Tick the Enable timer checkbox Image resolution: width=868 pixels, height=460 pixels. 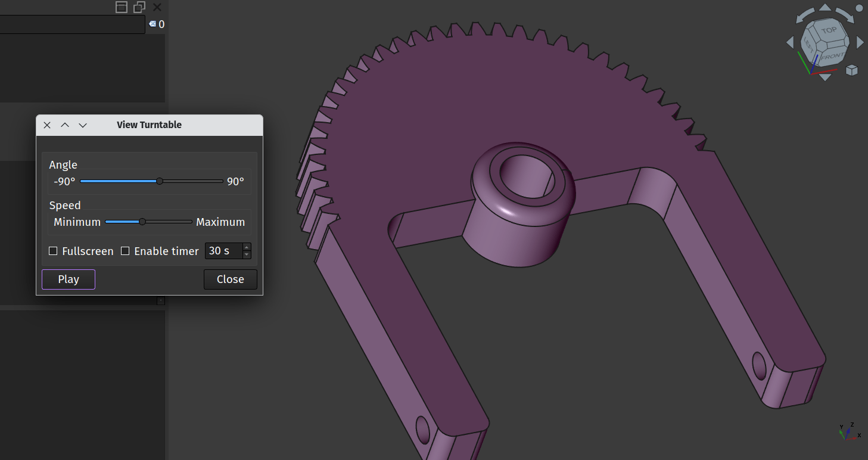(125, 251)
